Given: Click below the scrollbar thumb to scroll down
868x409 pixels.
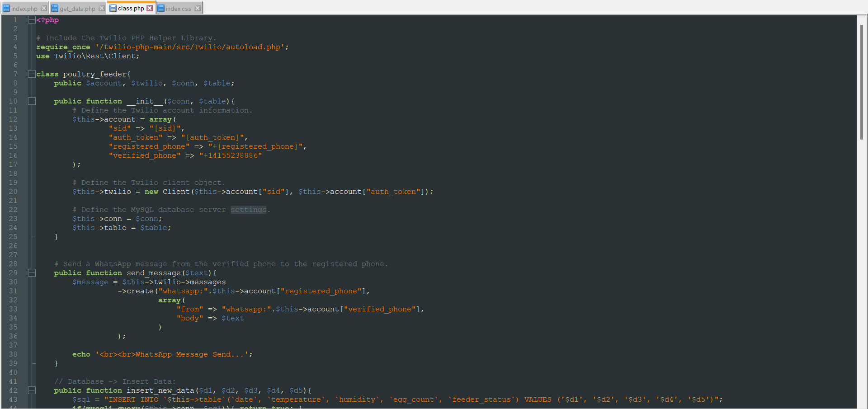Looking at the screenshot, I should 862,271.
